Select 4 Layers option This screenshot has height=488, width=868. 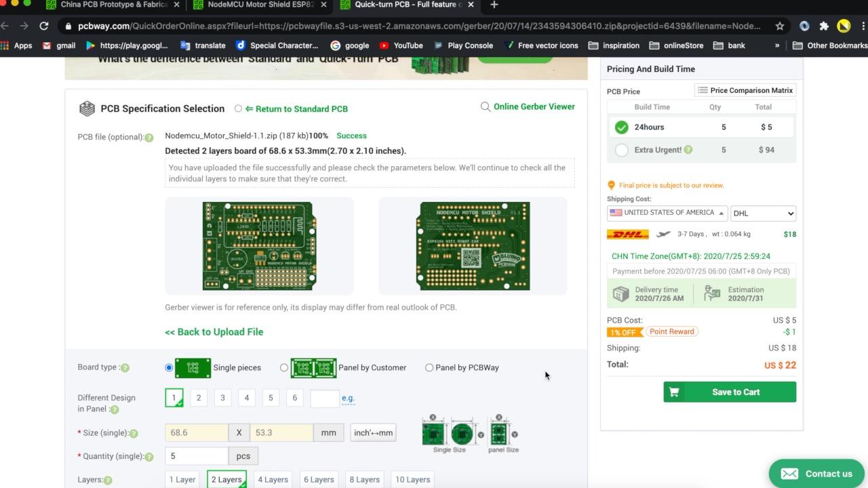273,479
